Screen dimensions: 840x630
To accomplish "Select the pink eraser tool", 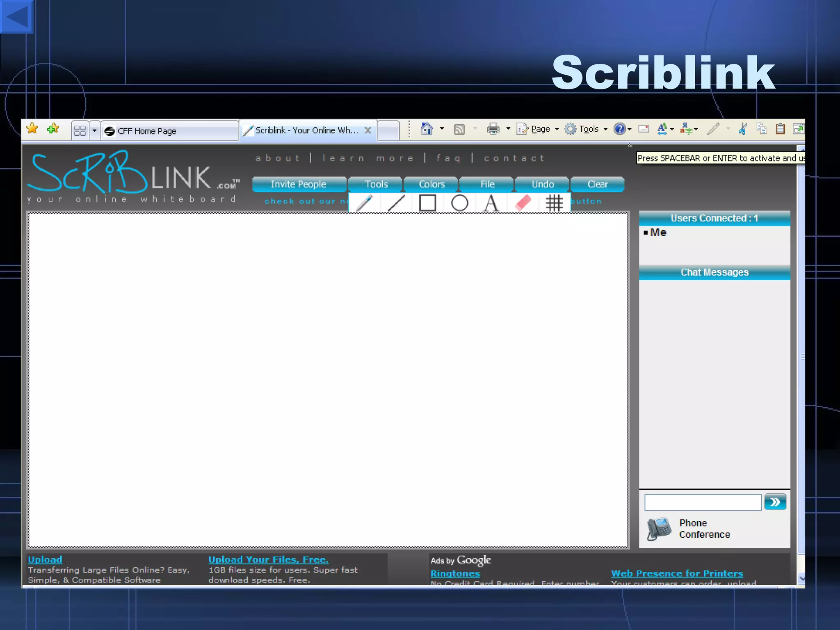I will pyautogui.click(x=523, y=203).
